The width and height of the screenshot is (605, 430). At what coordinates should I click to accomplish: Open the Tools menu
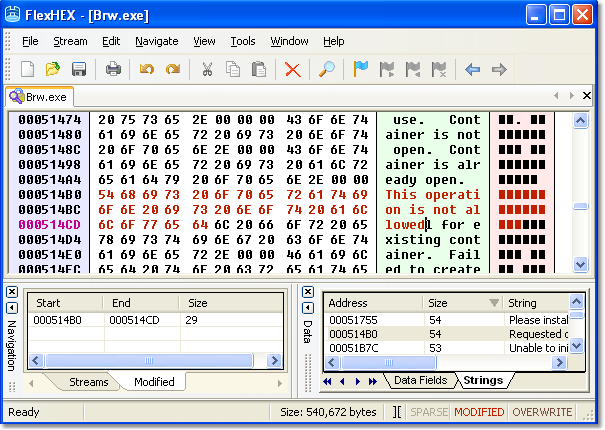point(243,41)
